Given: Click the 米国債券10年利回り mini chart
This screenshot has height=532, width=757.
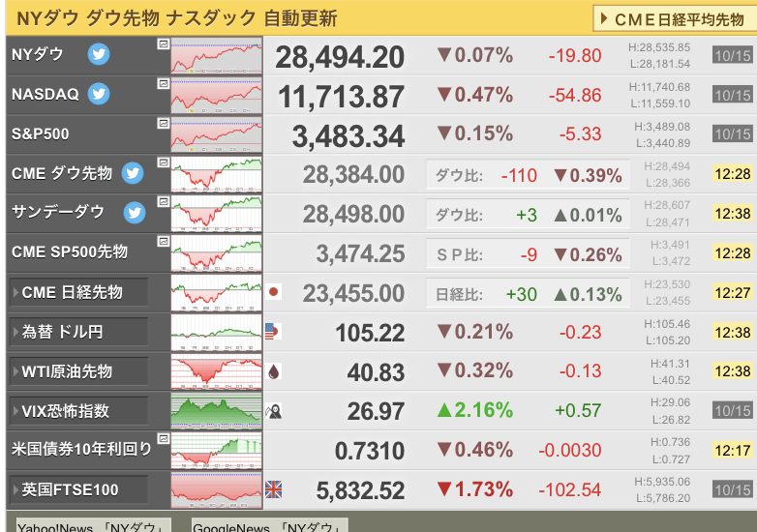Looking at the screenshot, I should pos(216,451).
